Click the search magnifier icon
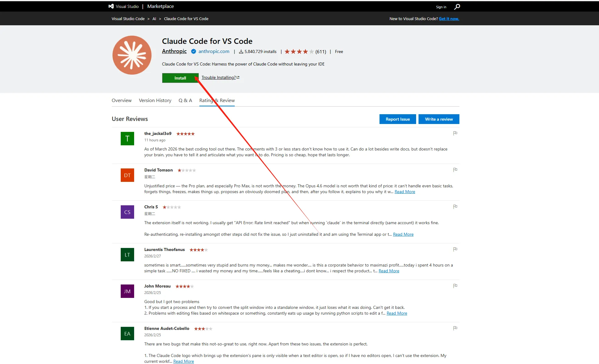The width and height of the screenshot is (599, 364). click(x=457, y=7)
